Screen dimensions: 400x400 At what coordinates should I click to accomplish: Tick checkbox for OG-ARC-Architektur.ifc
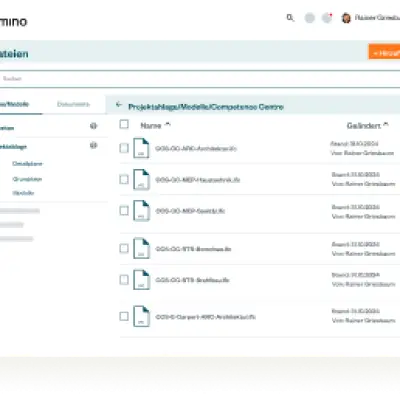pos(124,148)
